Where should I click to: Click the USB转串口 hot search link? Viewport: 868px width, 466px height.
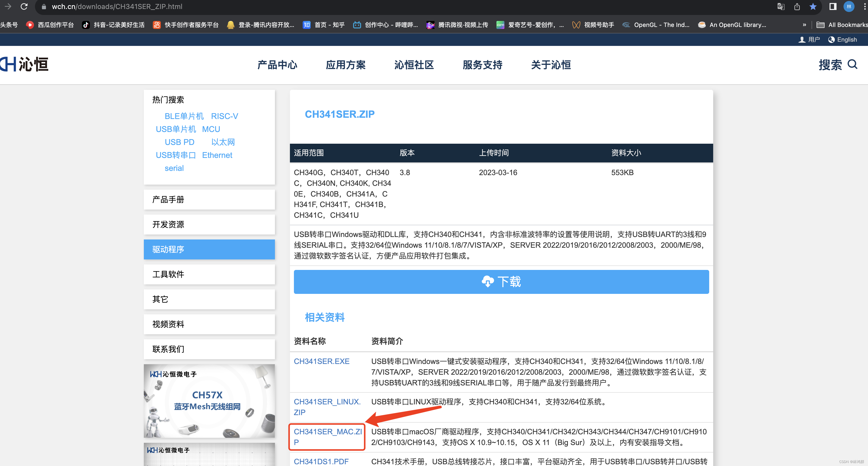point(176,155)
